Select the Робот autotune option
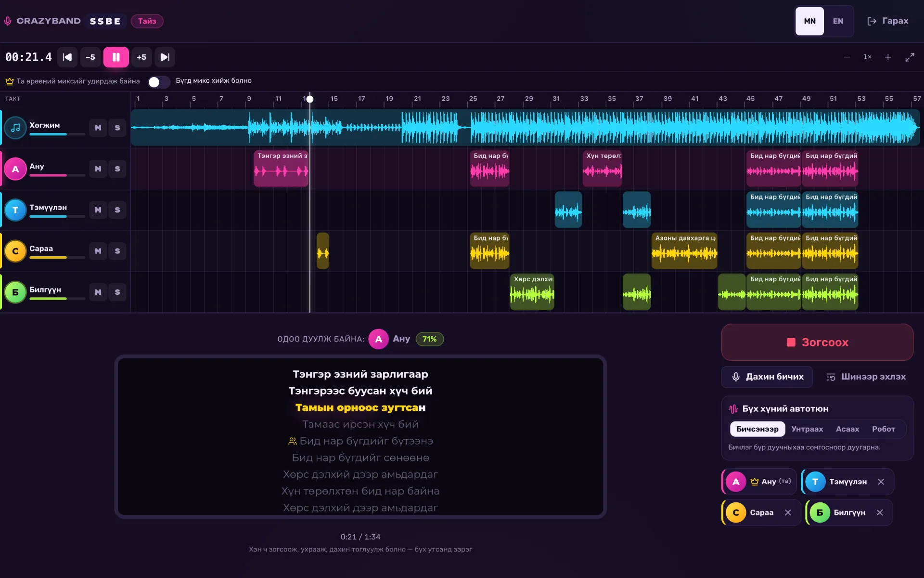 point(884,429)
